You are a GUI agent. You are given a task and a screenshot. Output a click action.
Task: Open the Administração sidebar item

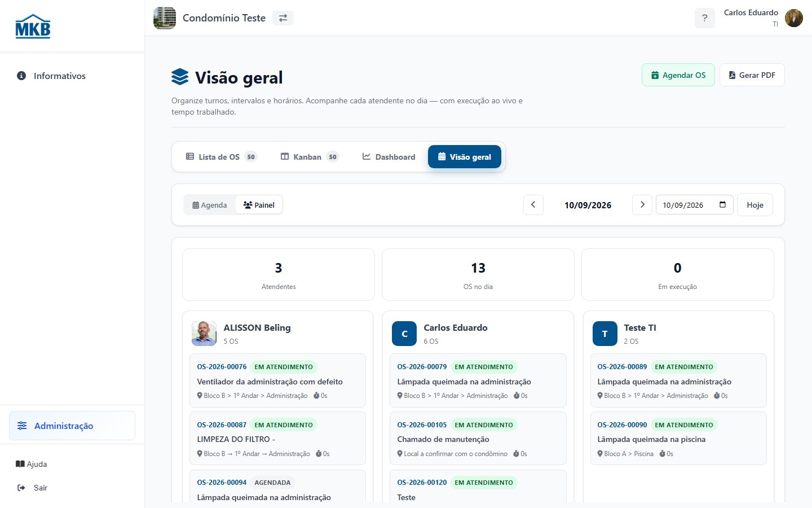(72, 426)
